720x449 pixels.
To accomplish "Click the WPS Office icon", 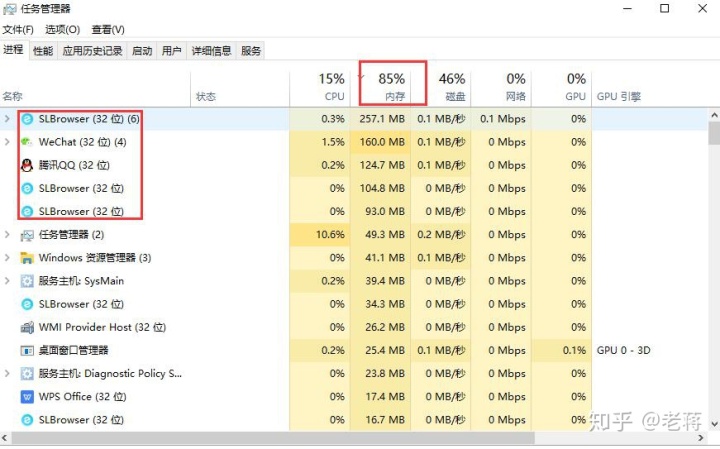I will coord(27,397).
